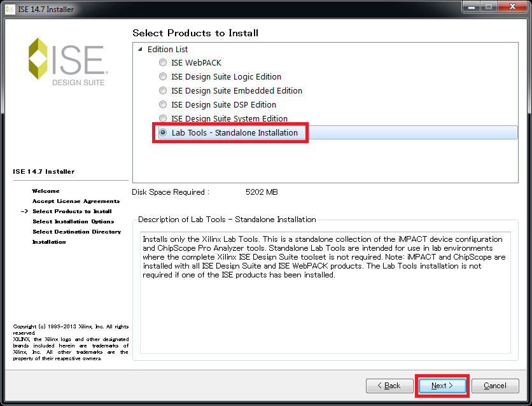The height and width of the screenshot is (406, 532).
Task: Click Select Products to Install step
Action: 72,211
